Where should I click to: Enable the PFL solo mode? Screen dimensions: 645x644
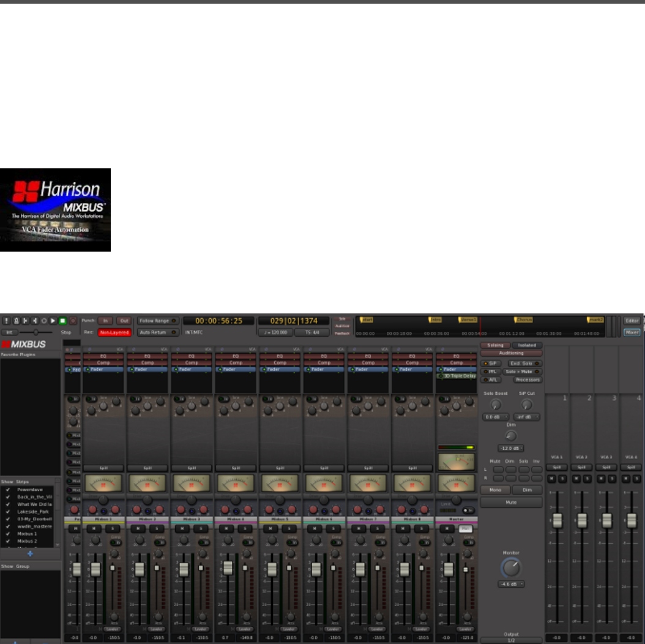[x=490, y=372]
